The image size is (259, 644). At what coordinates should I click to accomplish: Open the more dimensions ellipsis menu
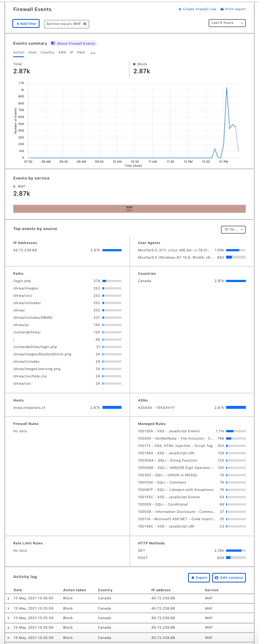(x=93, y=53)
